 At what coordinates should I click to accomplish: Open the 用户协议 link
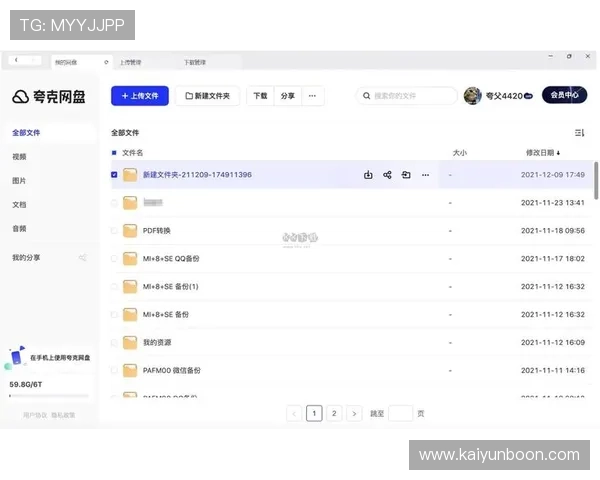click(x=35, y=415)
